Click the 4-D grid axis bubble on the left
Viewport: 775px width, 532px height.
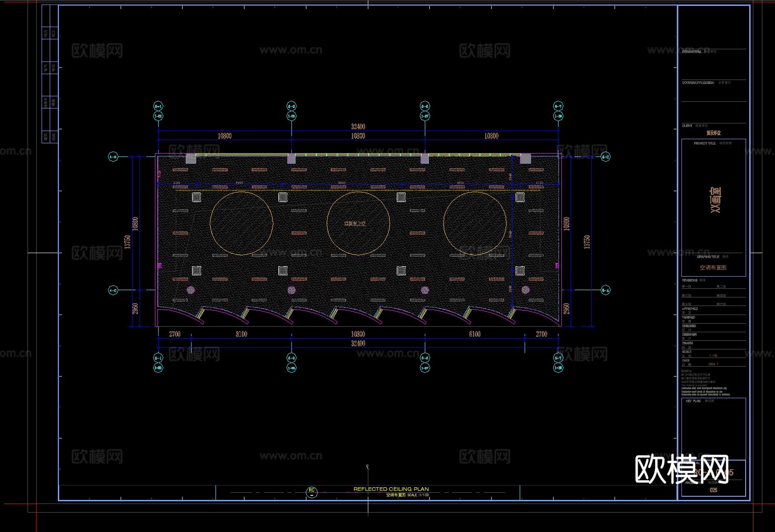click(x=113, y=157)
